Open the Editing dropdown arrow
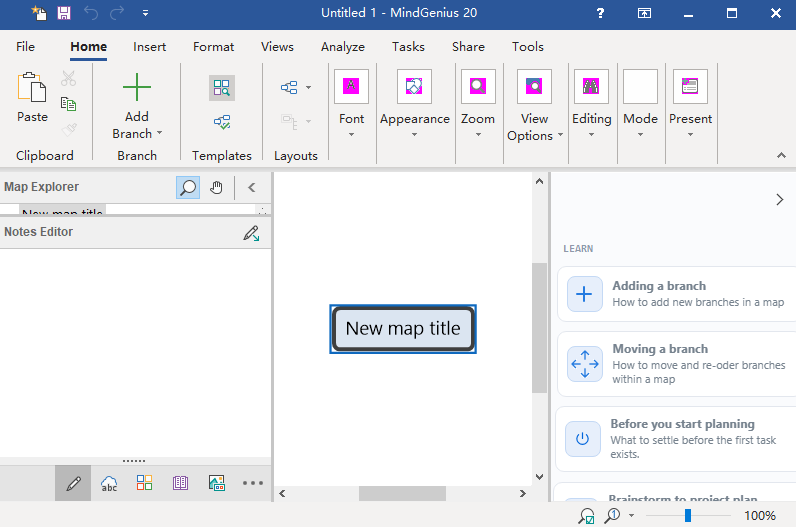This screenshot has height=527, width=796. click(x=591, y=135)
